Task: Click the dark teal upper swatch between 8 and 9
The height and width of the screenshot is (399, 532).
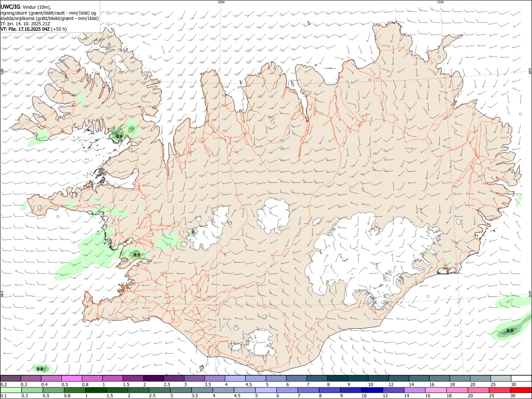Action: 337,378
